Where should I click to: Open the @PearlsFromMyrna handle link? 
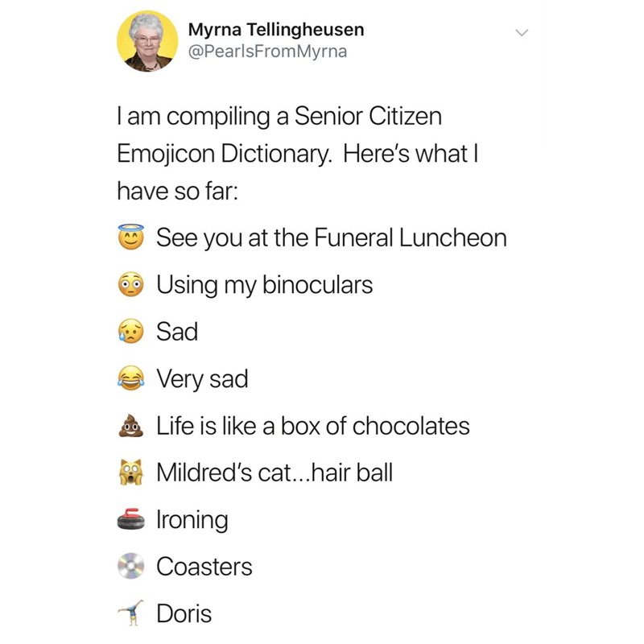[x=267, y=52]
